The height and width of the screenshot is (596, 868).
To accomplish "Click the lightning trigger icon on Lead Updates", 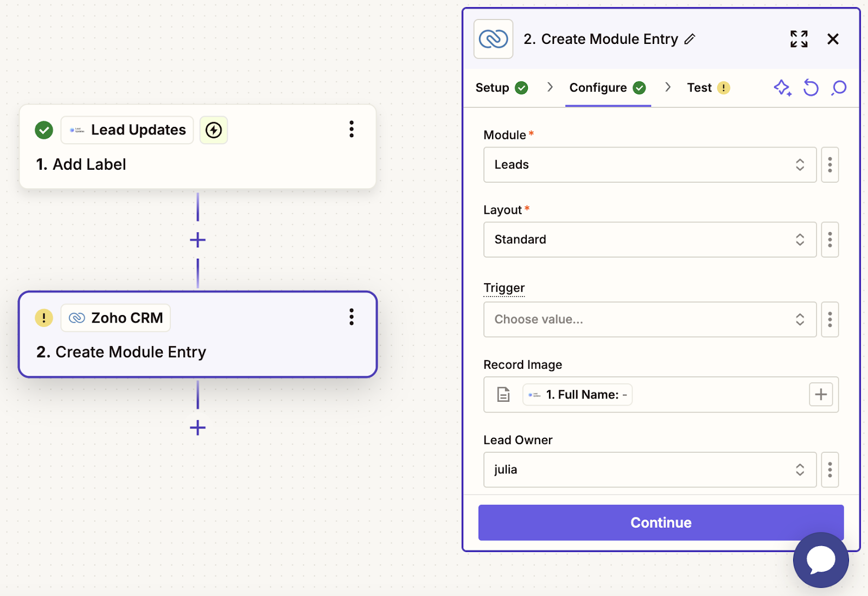I will pyautogui.click(x=214, y=130).
